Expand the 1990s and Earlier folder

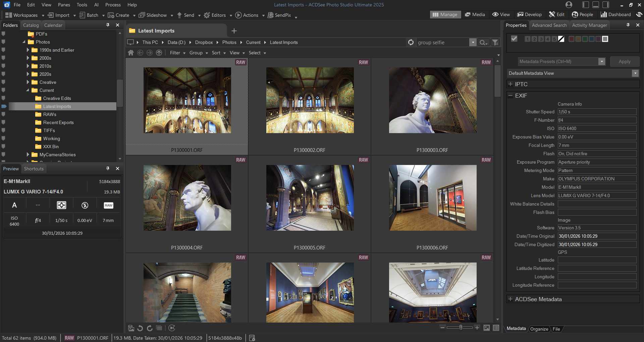[x=28, y=50]
